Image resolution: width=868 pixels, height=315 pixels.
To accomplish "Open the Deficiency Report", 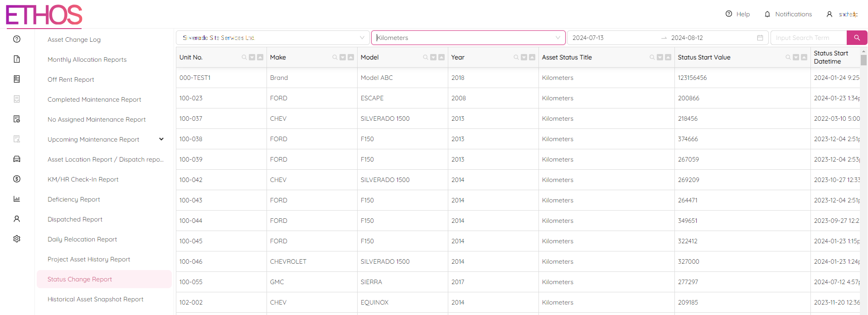I will click(x=74, y=199).
